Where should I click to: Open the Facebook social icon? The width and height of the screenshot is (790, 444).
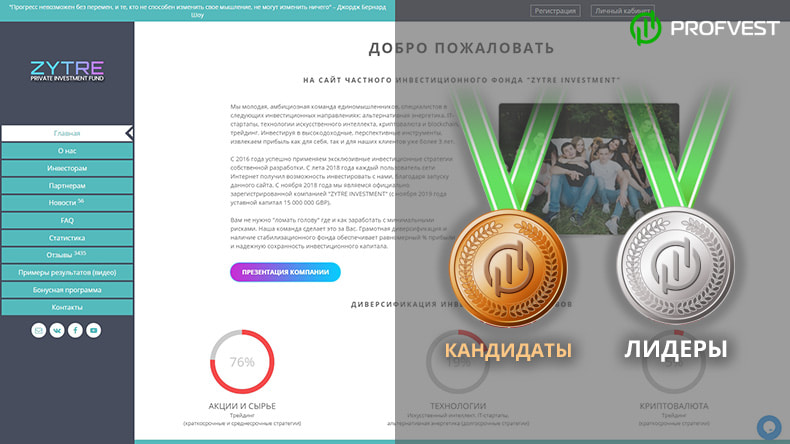click(x=75, y=330)
